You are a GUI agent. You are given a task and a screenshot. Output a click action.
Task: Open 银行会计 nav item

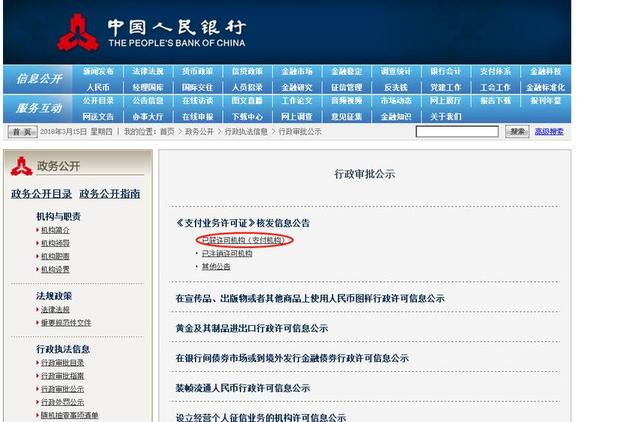click(446, 71)
